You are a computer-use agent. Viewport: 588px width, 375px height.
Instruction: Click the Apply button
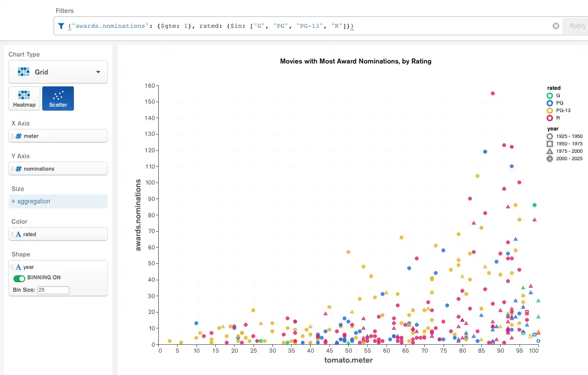click(x=577, y=25)
